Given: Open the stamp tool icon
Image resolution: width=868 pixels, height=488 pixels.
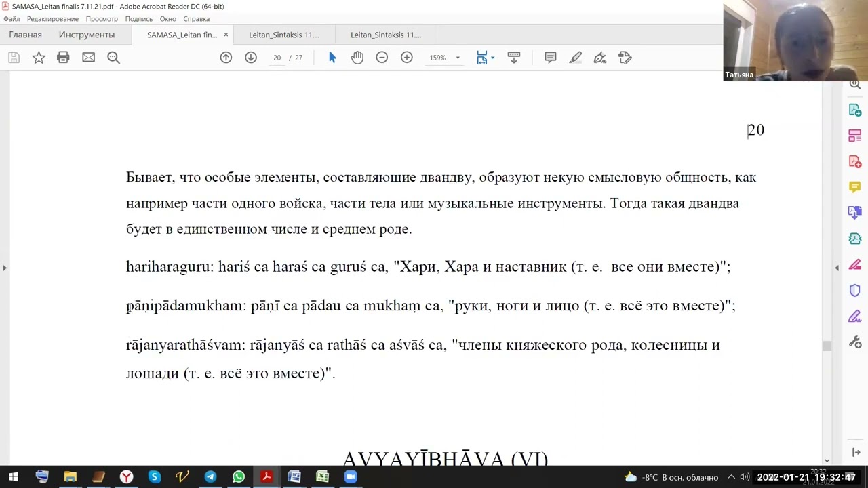Looking at the screenshot, I should point(625,58).
